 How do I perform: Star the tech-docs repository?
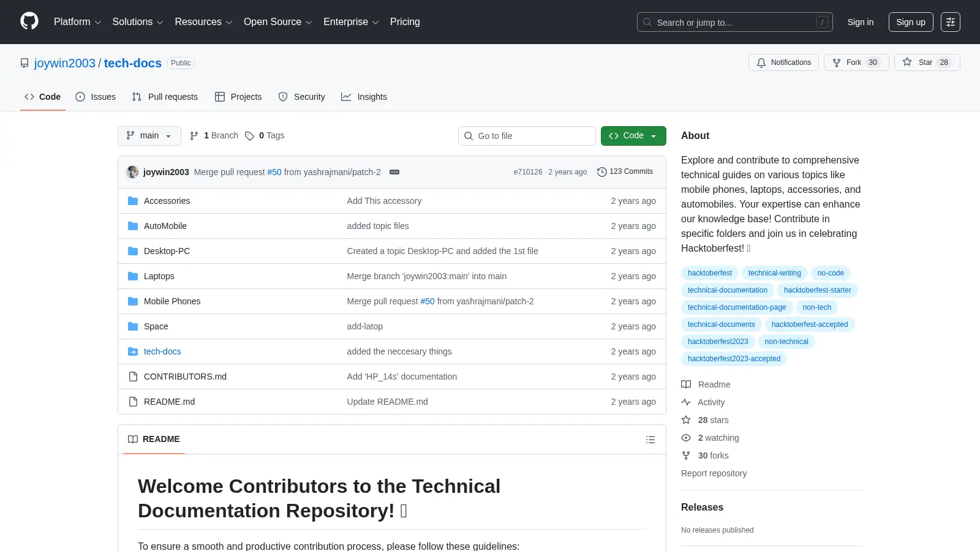(x=927, y=62)
